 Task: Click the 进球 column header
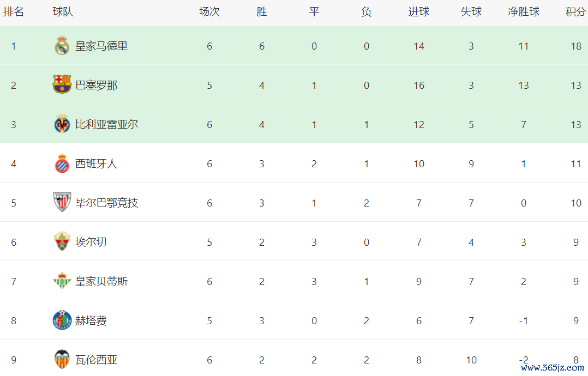point(419,12)
